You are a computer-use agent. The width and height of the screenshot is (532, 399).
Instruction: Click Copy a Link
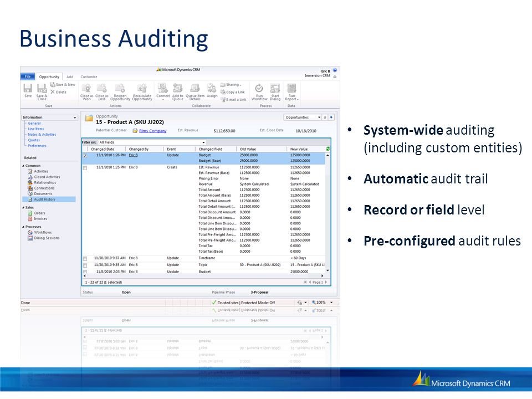[232, 92]
